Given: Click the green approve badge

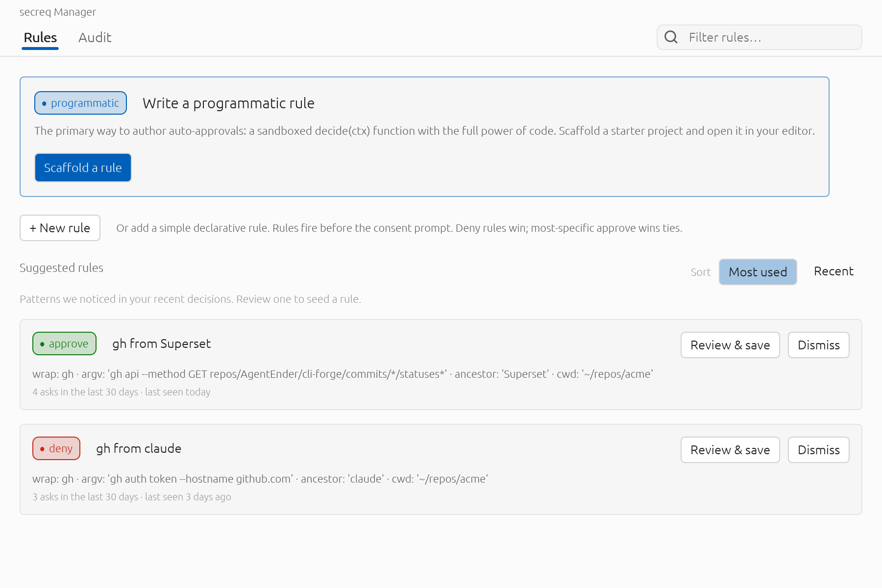Looking at the screenshot, I should click(x=64, y=343).
